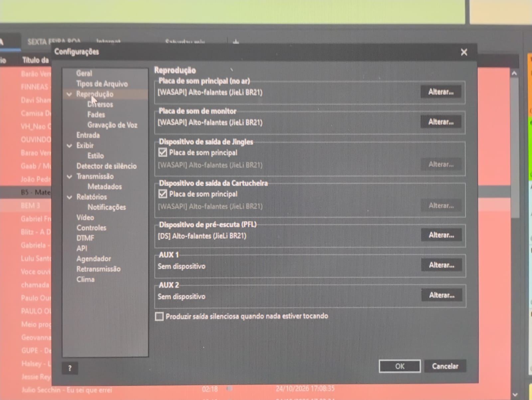Viewport: 532px width, 400px height.
Task: Click playlist scrollbar up arrow in main window
Action: (x=514, y=73)
